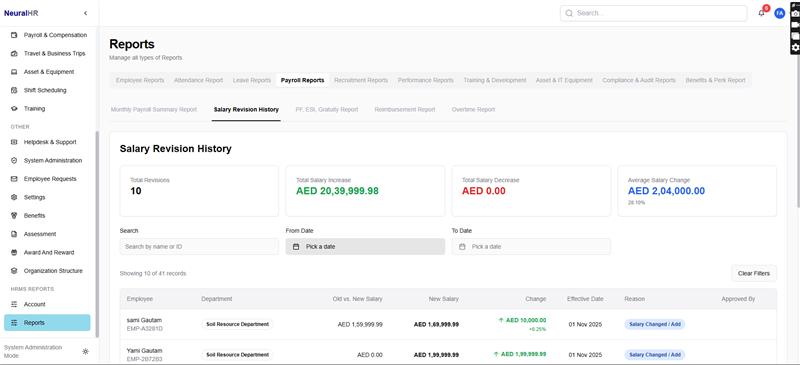Viewport: 800px width, 365px height.
Task: Open the Overtime Report sub-tab
Action: [473, 110]
